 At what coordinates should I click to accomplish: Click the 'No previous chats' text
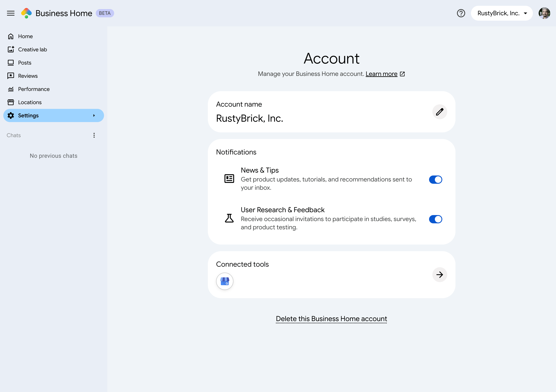(x=53, y=156)
